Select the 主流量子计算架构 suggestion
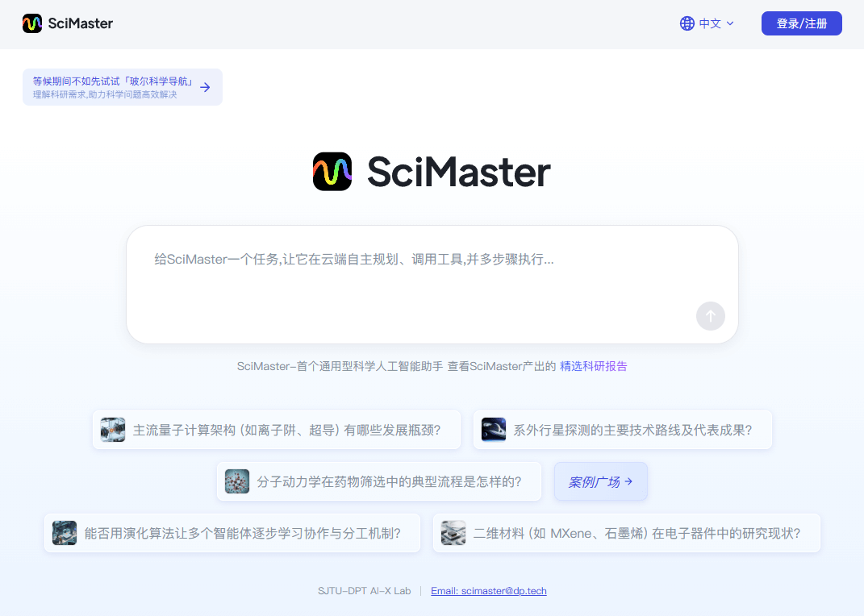864x616 pixels. (x=277, y=430)
